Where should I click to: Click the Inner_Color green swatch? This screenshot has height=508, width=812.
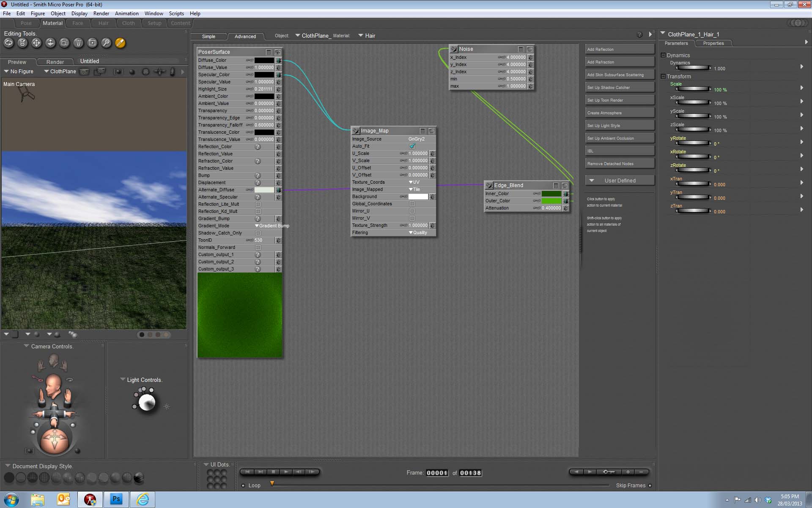tap(551, 193)
